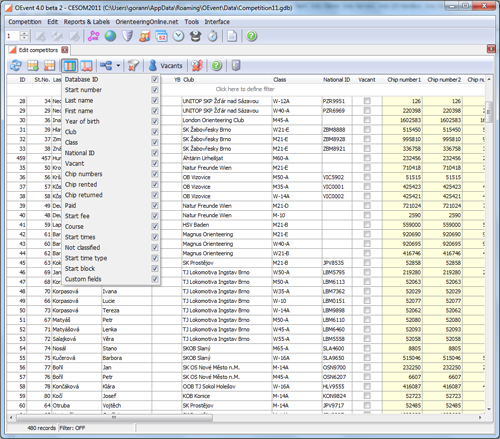The height and width of the screenshot is (439, 500).
Task: Select first name cell 'Barbora'
Action: click(x=126, y=358)
